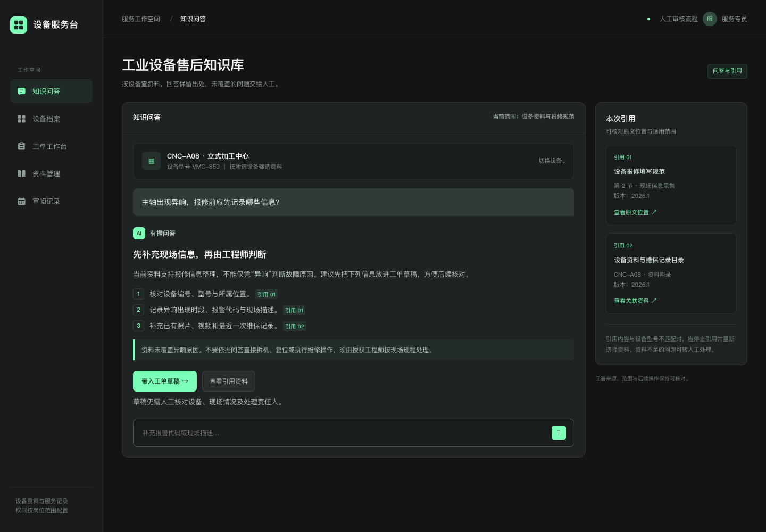
Task: Click the 本次引用 panel heading
Action: [621, 119]
